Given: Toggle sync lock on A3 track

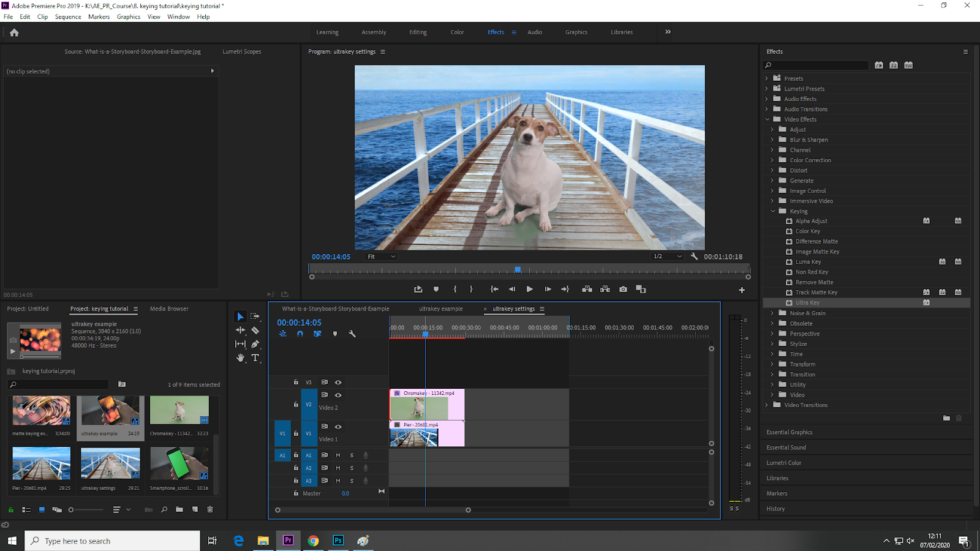Looking at the screenshot, I should click(x=325, y=481).
